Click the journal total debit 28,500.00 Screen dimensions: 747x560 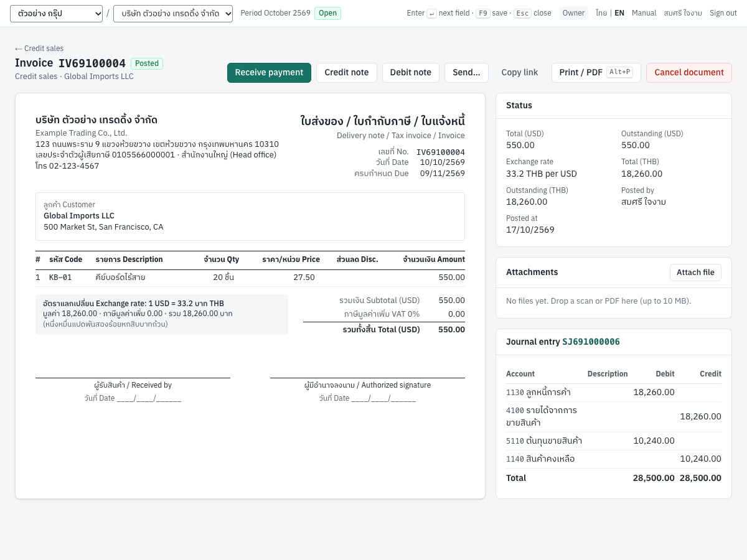click(x=654, y=478)
